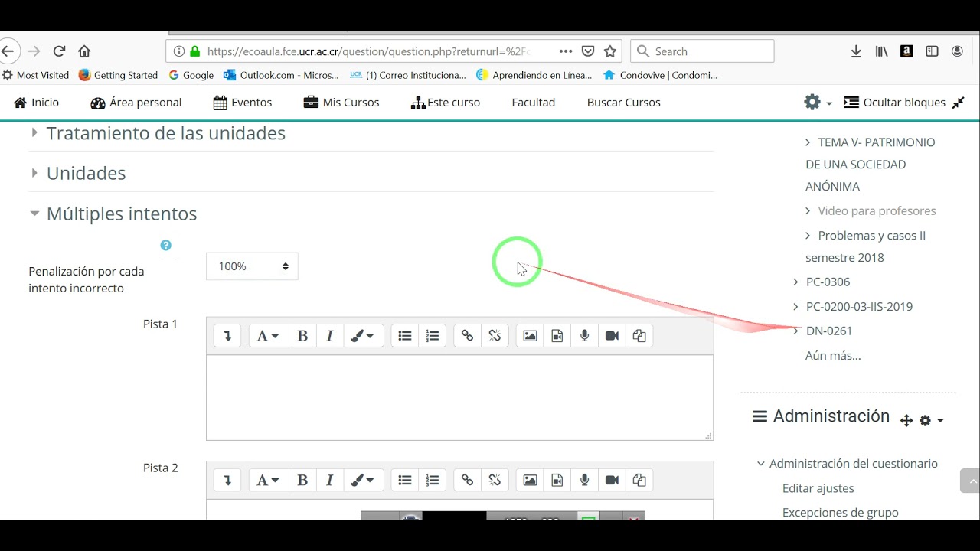Insert media file in Pista 1 editor
The image size is (980, 551).
(557, 336)
